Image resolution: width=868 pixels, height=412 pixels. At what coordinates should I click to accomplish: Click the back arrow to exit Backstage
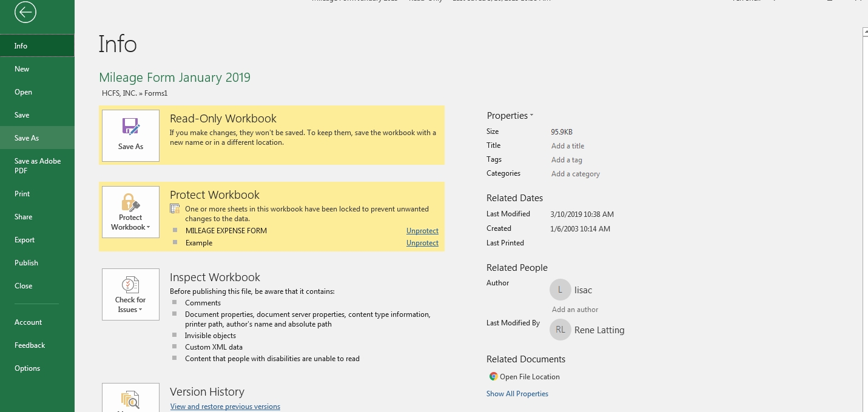[x=25, y=12]
